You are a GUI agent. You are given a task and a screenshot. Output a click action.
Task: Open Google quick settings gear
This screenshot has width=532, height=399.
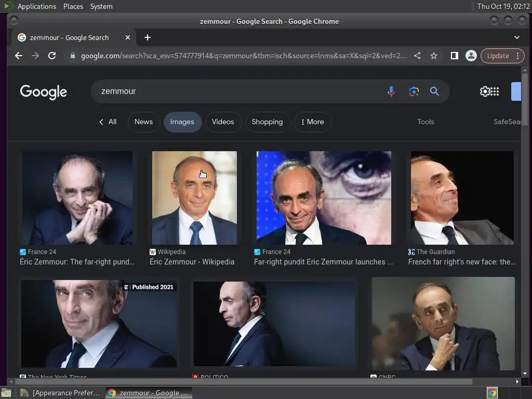pos(485,91)
